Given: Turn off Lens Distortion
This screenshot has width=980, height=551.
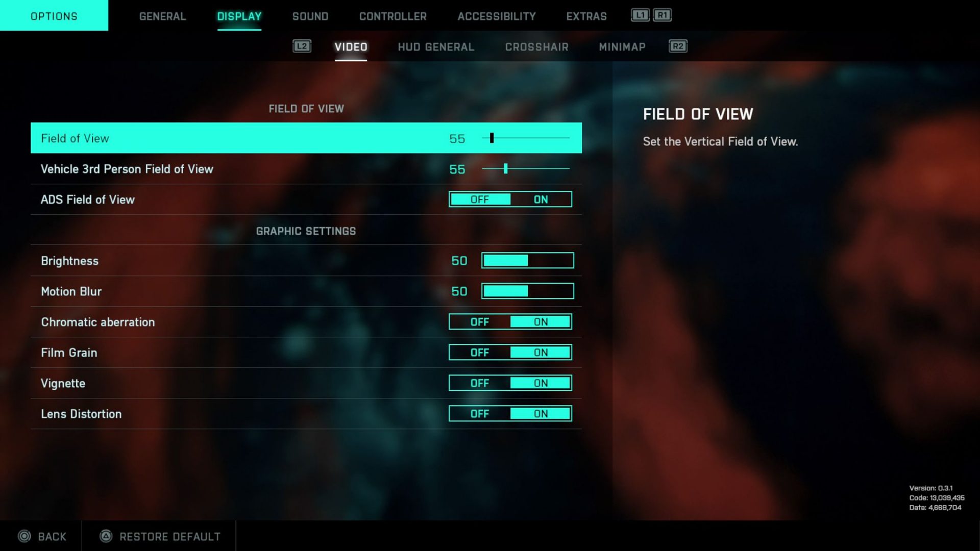Looking at the screenshot, I should pyautogui.click(x=479, y=413).
